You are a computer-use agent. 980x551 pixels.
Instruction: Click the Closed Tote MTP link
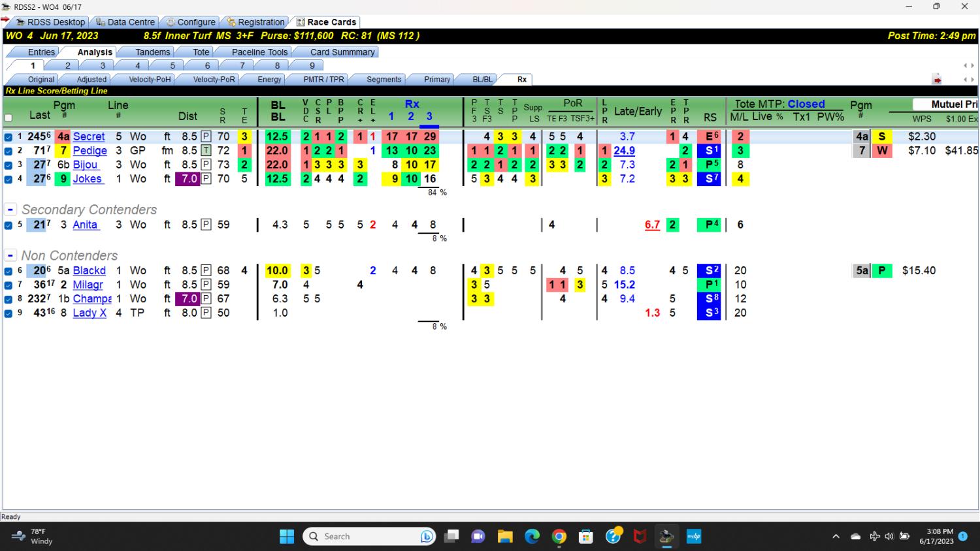pos(806,104)
